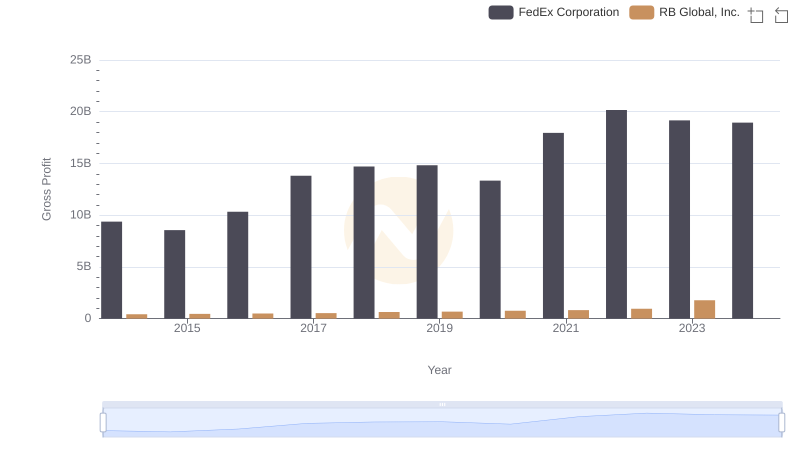Click the 15B y-axis label
Image resolution: width=800 pixels, height=461 pixels.
pyautogui.click(x=81, y=163)
